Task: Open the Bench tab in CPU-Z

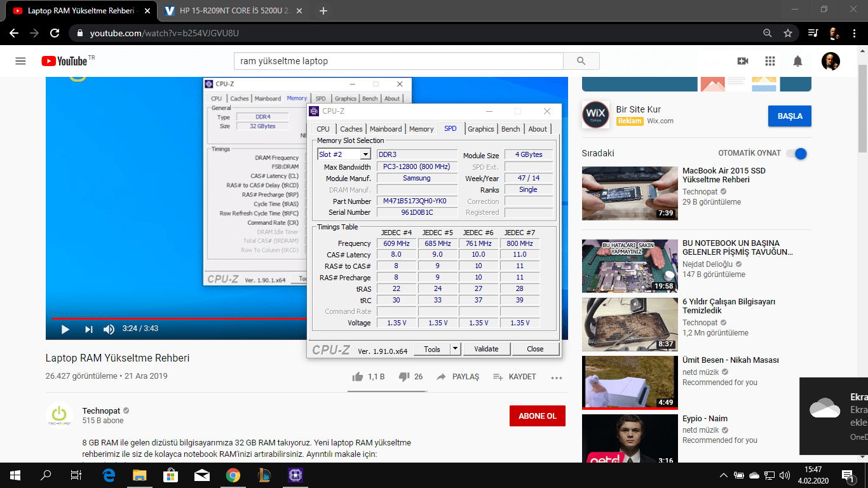Action: pos(511,129)
